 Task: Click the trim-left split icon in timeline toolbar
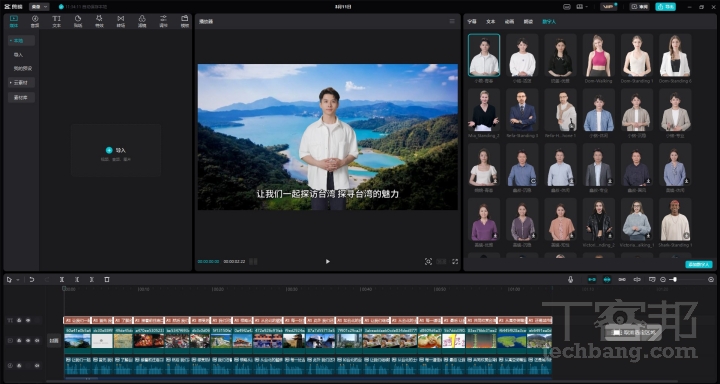tap(77, 279)
